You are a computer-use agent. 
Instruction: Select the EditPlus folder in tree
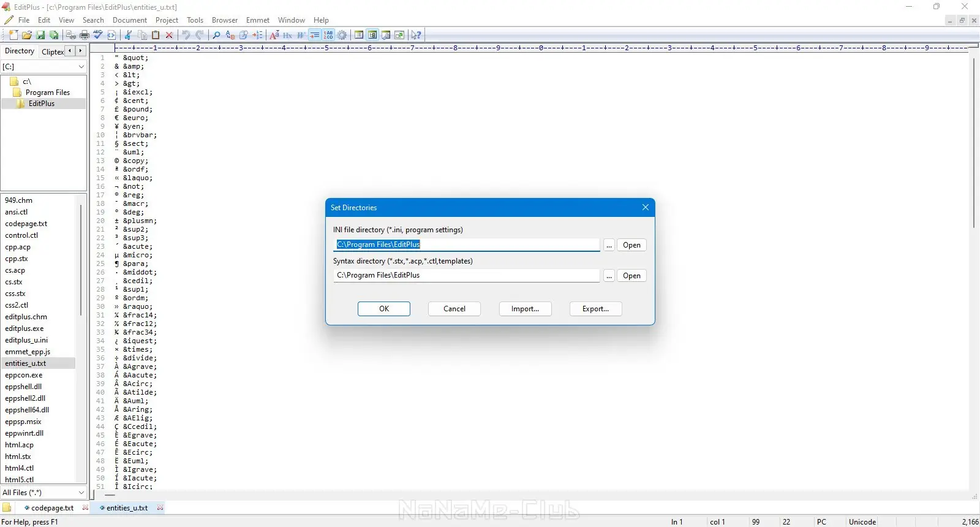(42, 104)
